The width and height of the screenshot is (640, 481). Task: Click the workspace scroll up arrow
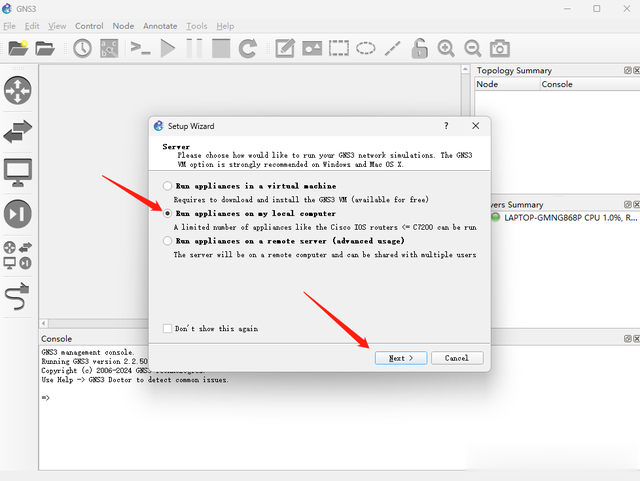465,69
